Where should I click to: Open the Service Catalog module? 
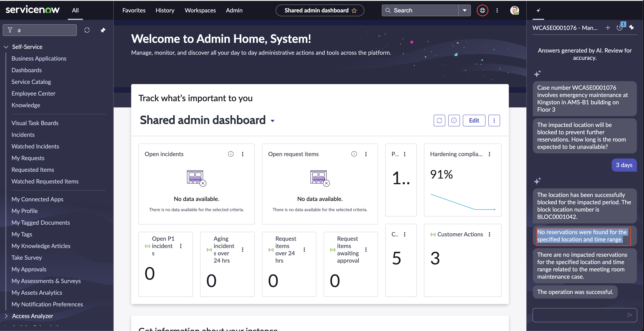(31, 82)
